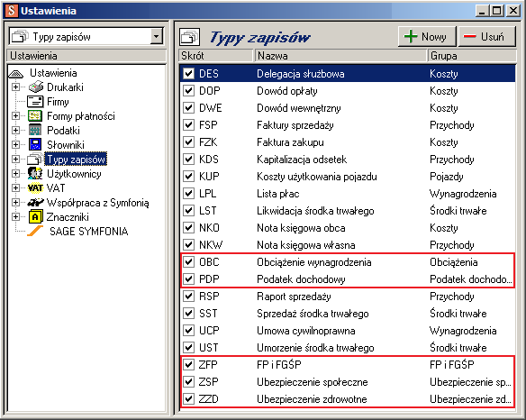Sort the list by the Nazwa column header

tap(340, 56)
